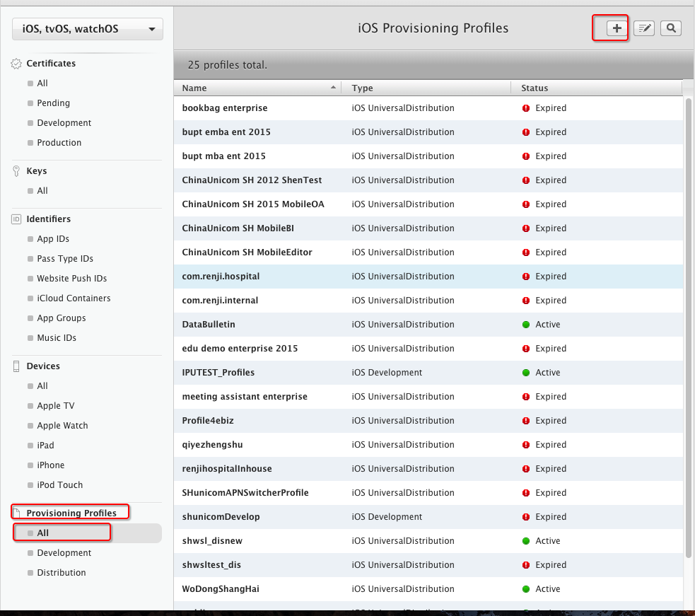Screen dimensions: 695x616
Task: Open Pass Type IDs
Action: pos(65,259)
